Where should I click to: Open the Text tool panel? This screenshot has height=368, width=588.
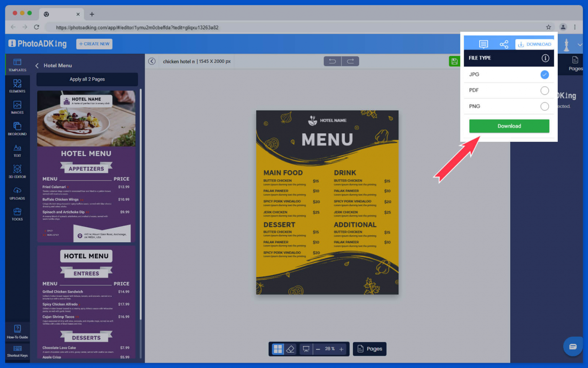click(x=17, y=150)
